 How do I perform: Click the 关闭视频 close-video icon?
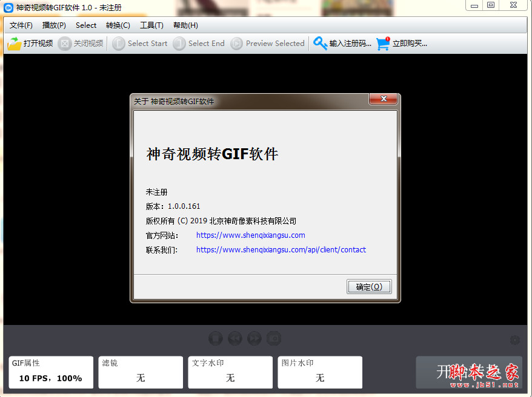click(64, 43)
